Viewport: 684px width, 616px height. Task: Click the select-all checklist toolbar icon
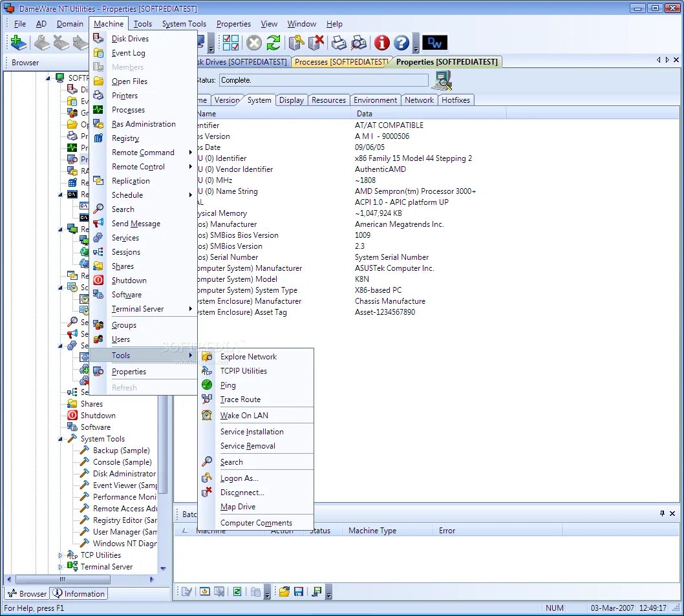(x=230, y=42)
